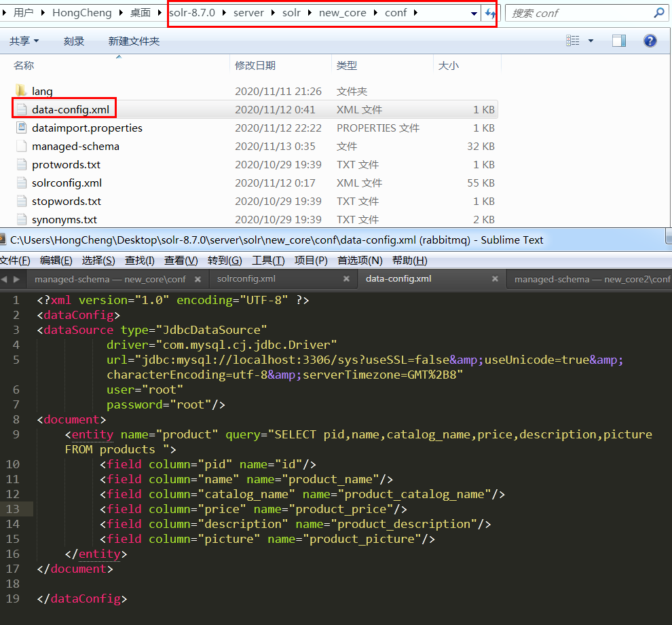Sort files by 修改日期 column header
The image size is (672, 625).
click(x=255, y=66)
